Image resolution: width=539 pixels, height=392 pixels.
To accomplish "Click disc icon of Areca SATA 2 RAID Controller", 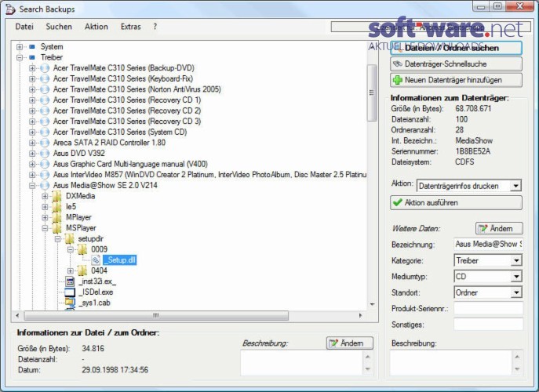I will (45, 143).
